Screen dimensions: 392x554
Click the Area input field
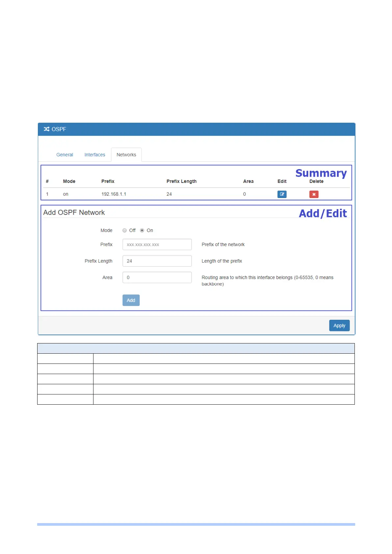157,277
